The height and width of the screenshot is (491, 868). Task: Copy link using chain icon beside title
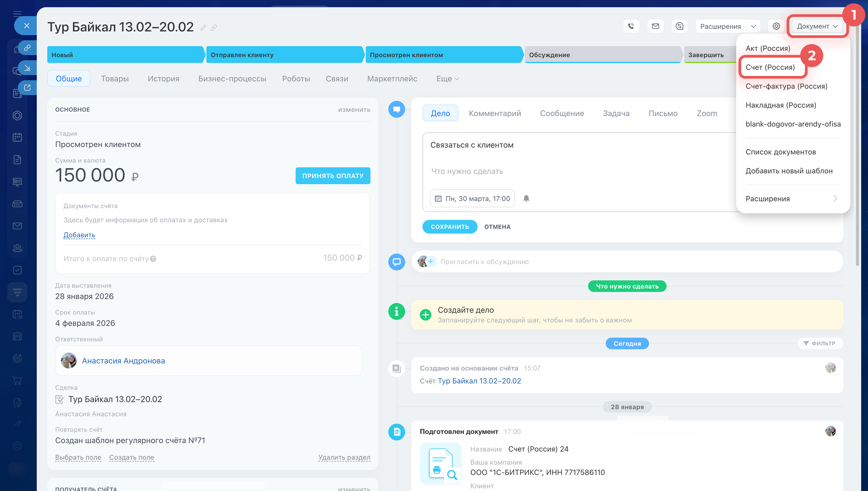tap(214, 28)
